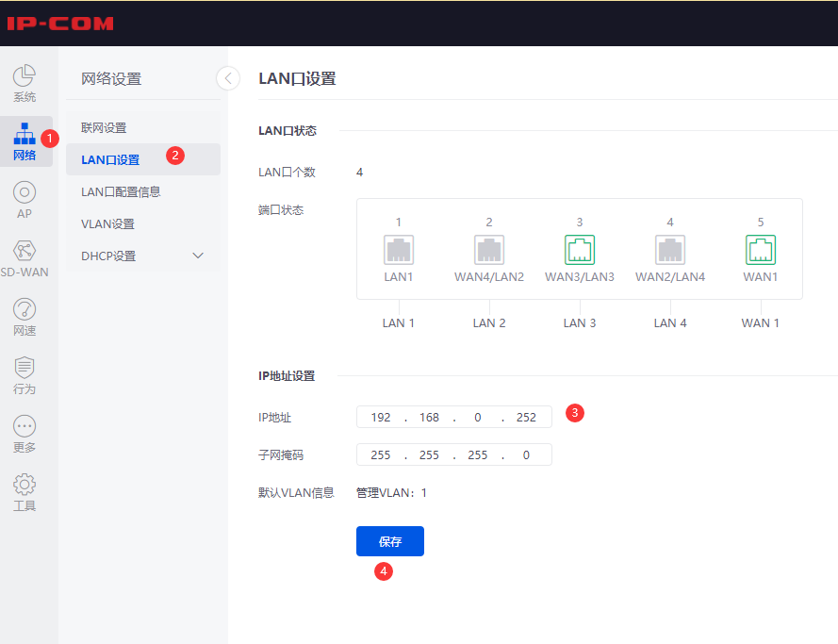The height and width of the screenshot is (644, 838).
Task: Click the LAN 1 label below ports
Action: 399,322
